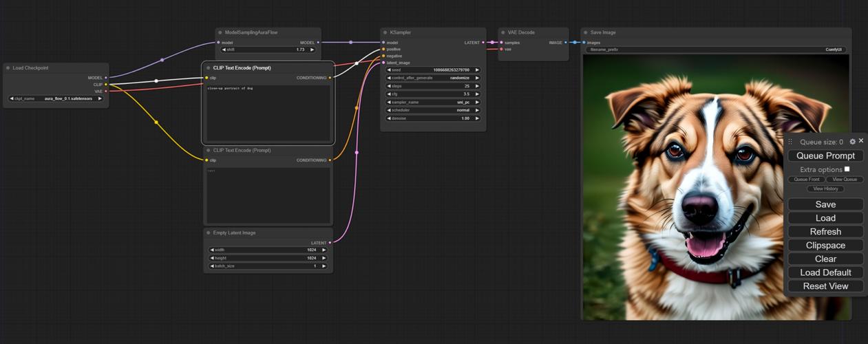Collapse the Load Checkpoint node title dot

8,68
